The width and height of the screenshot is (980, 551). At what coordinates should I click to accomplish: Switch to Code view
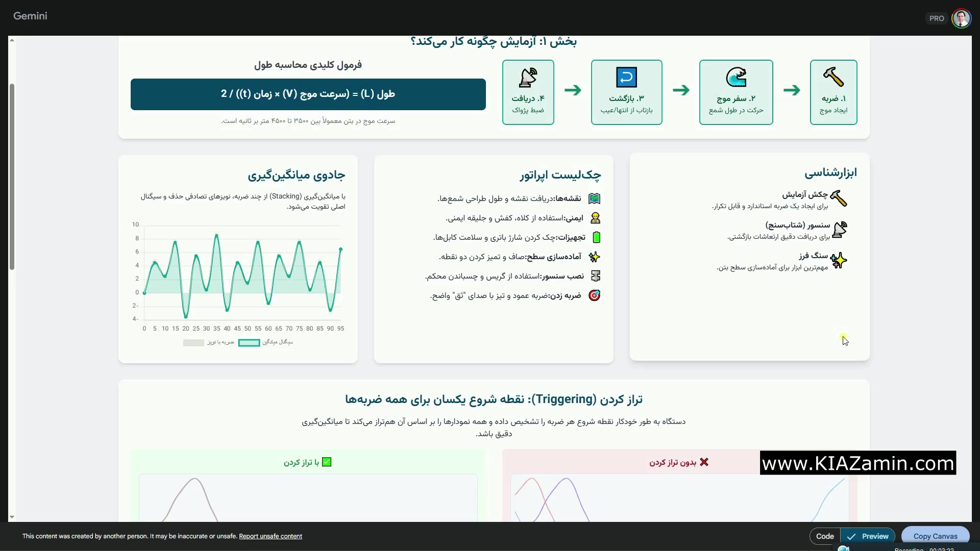pyautogui.click(x=825, y=536)
